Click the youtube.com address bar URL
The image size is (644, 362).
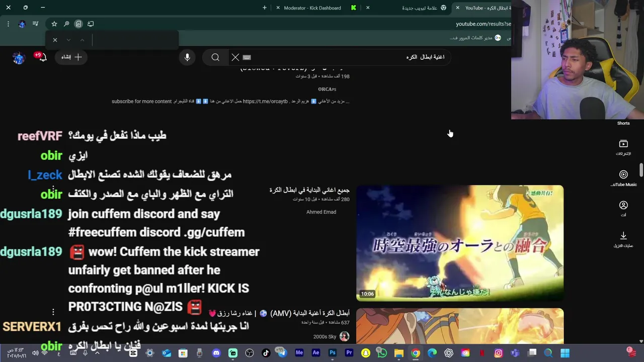tap(484, 24)
